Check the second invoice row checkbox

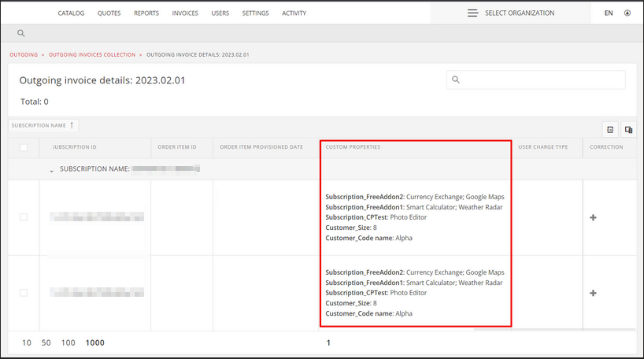tap(24, 292)
